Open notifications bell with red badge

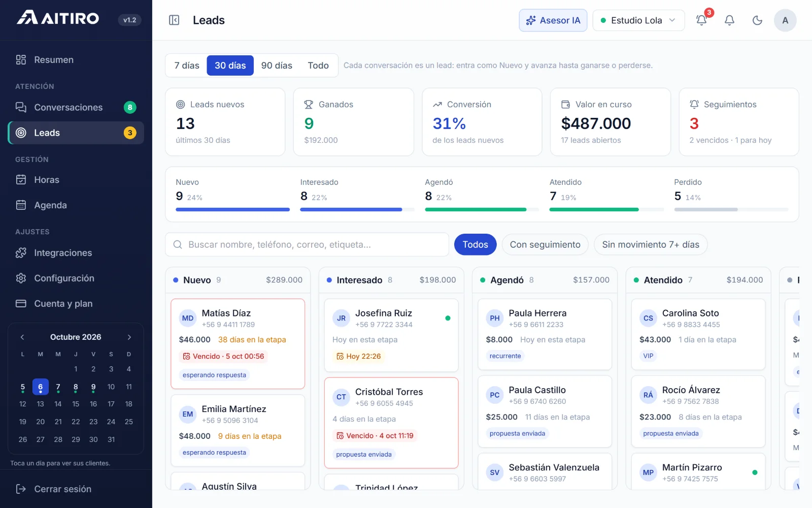click(701, 20)
